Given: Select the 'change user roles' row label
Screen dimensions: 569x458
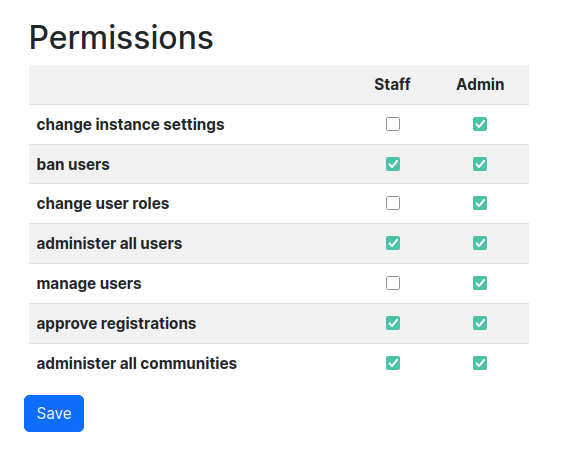Looking at the screenshot, I should point(103,204).
